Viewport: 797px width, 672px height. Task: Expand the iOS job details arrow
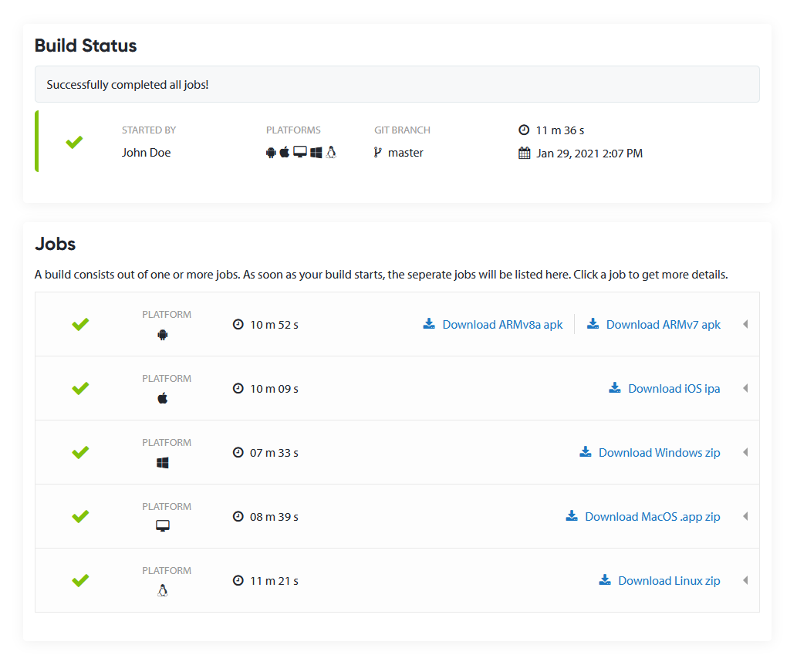[x=745, y=388]
